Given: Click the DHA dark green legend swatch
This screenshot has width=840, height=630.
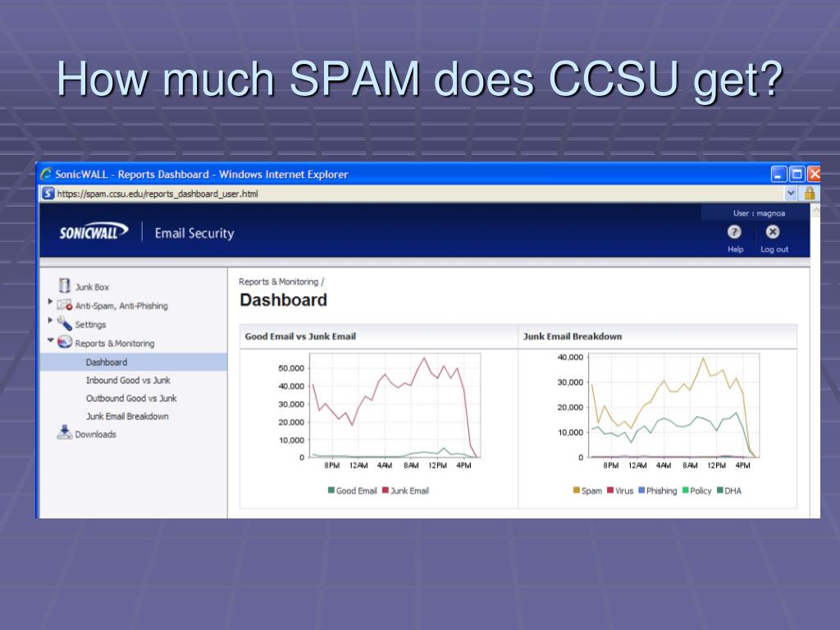Looking at the screenshot, I should 720,491.
